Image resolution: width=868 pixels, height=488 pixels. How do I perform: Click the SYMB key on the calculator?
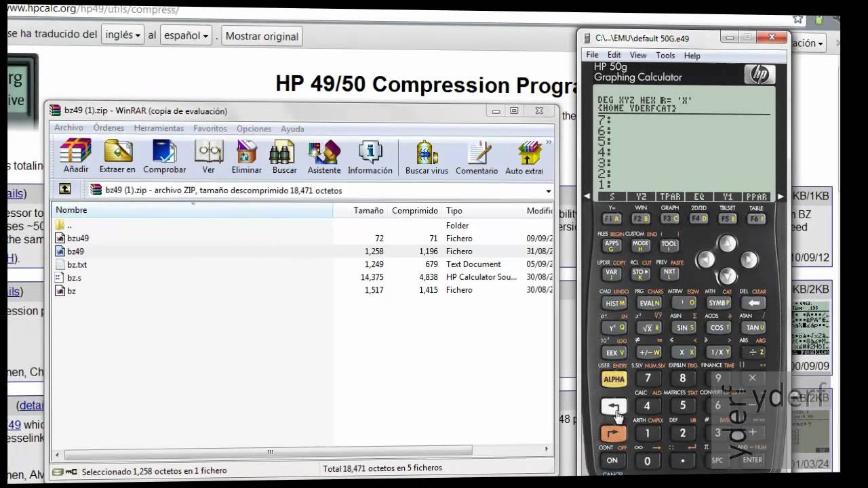[x=718, y=303]
